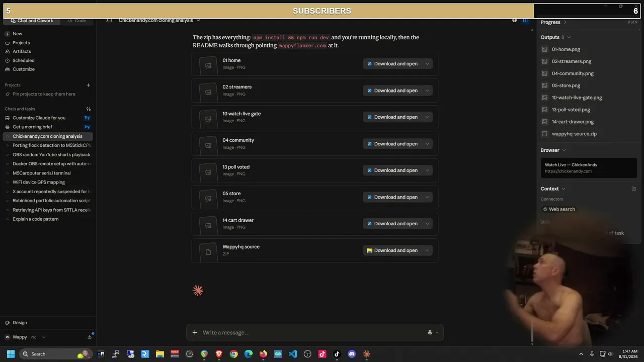Screen dimensions: 644x362
Task: Open 10-watch-live-gate.png in Outputs panel
Action: click(577, 98)
